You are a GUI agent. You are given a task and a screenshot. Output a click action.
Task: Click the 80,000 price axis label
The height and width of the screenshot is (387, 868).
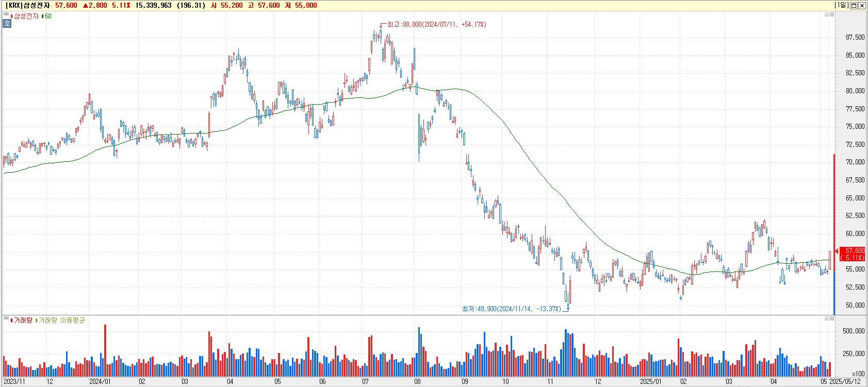[855, 91]
